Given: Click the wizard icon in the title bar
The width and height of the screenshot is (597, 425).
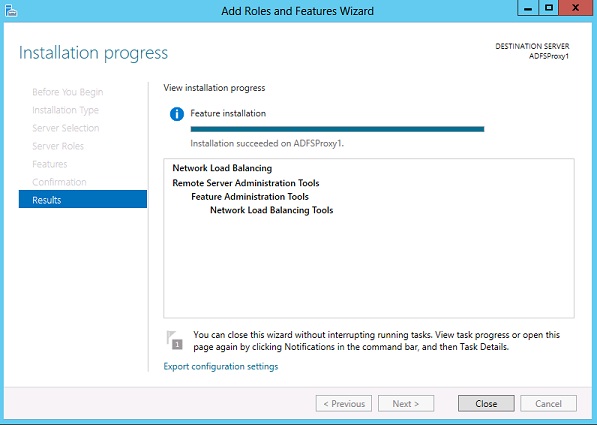Looking at the screenshot, I should (x=11, y=10).
